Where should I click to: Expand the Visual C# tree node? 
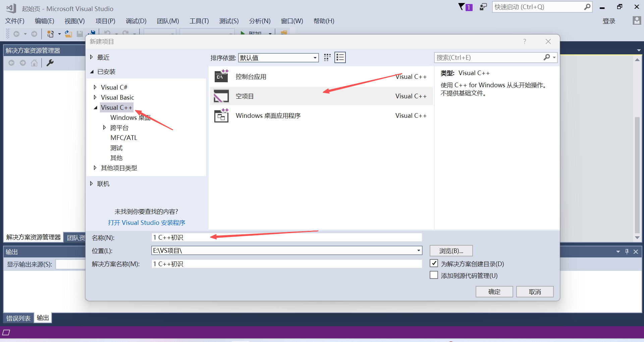[x=95, y=87]
